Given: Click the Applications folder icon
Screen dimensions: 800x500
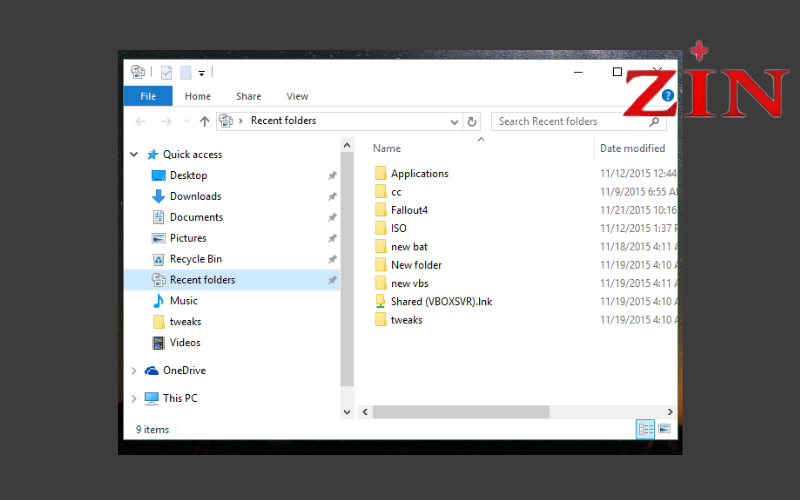Looking at the screenshot, I should (x=381, y=173).
